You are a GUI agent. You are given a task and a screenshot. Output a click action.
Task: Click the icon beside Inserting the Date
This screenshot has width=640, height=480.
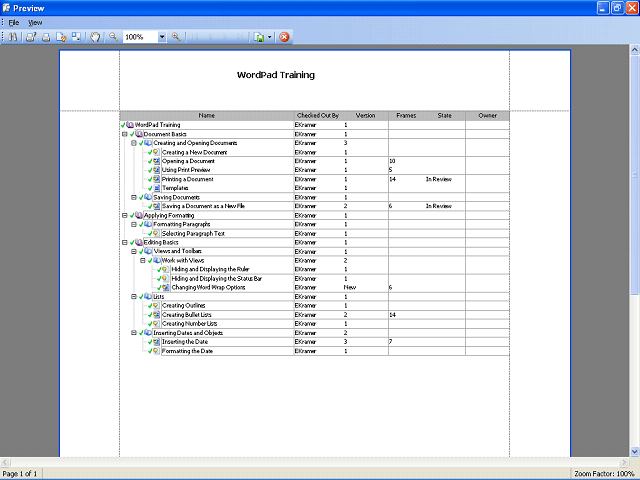coord(156,342)
